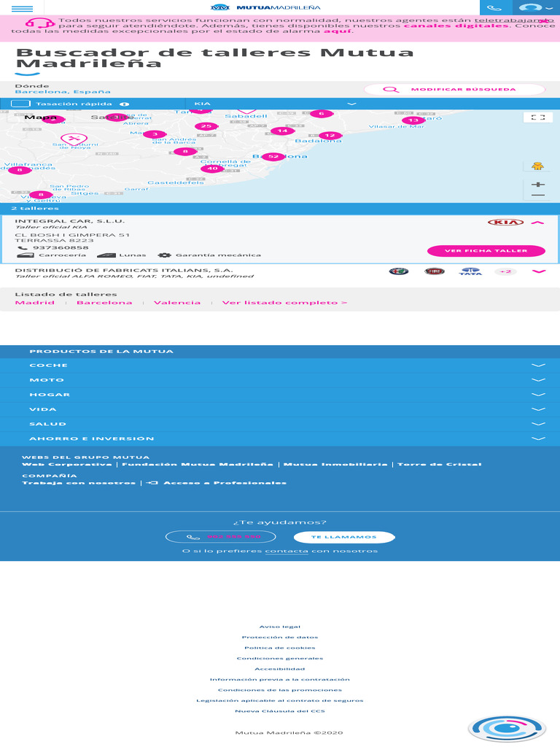Click the KIA logo on Integral Car

tap(505, 222)
